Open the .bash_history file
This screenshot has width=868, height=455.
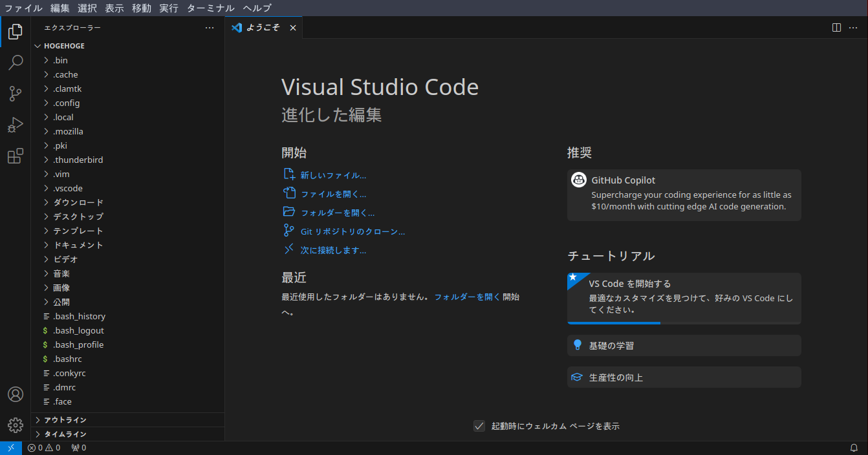127,316
